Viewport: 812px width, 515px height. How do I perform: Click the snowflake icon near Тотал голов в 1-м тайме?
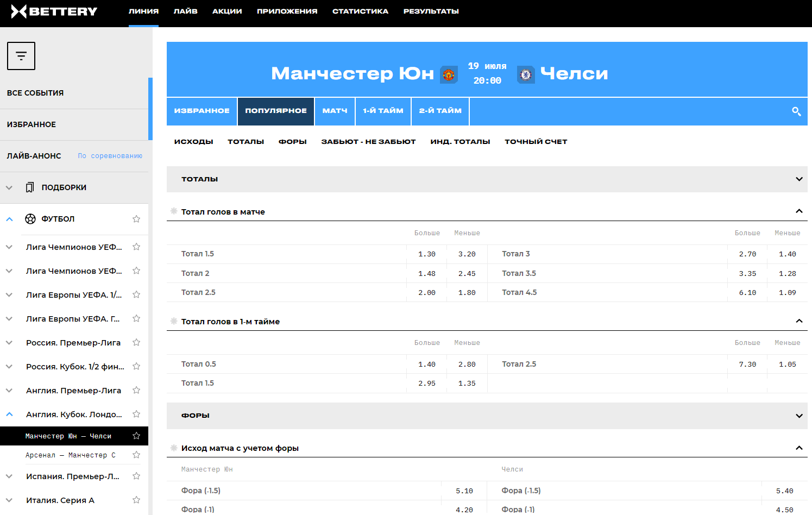point(174,321)
